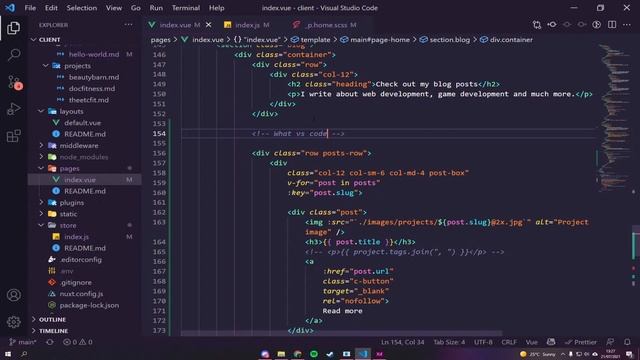
Task: Click section.blog in the breadcrumb
Action: tap(449, 40)
